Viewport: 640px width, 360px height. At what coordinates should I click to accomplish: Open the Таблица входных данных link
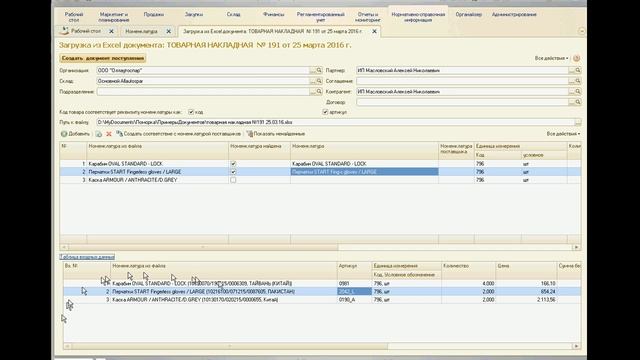pos(87,257)
